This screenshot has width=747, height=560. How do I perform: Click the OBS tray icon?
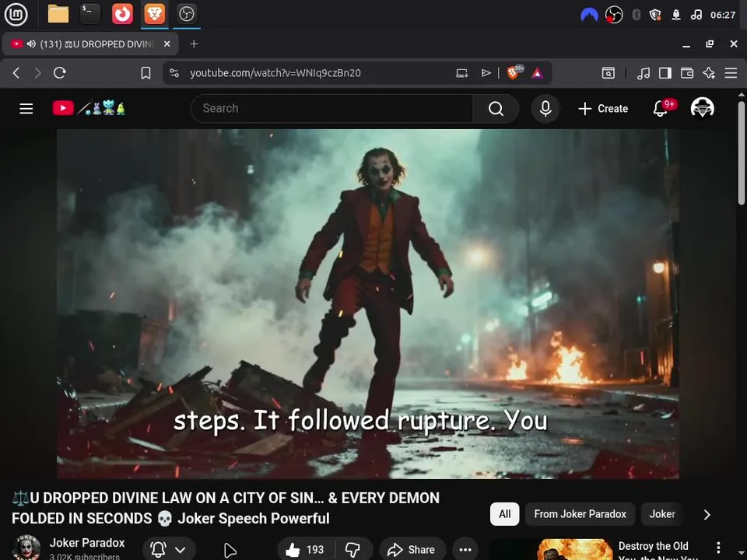[614, 15]
